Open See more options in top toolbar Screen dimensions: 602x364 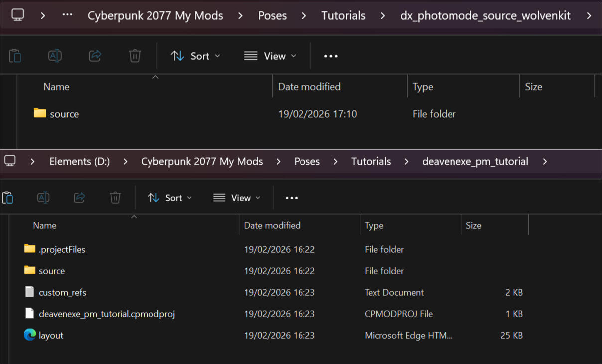pos(331,56)
